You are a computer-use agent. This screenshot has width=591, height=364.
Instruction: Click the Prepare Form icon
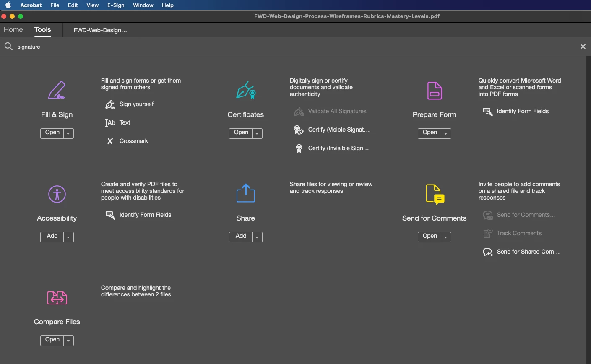coord(435,91)
